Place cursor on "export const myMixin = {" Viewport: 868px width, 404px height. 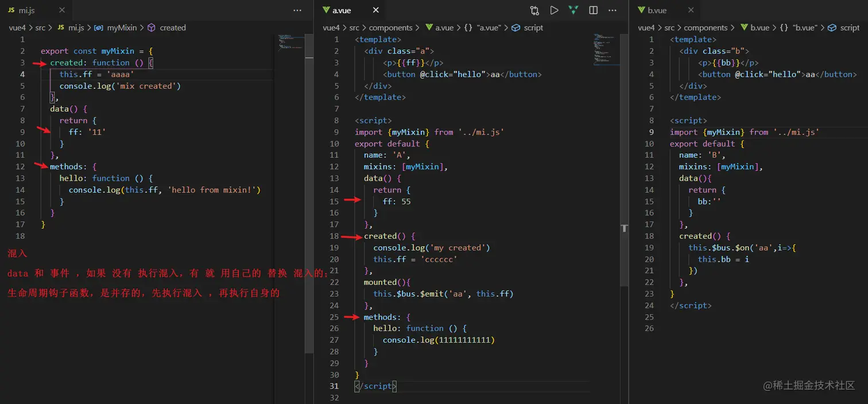[97, 51]
